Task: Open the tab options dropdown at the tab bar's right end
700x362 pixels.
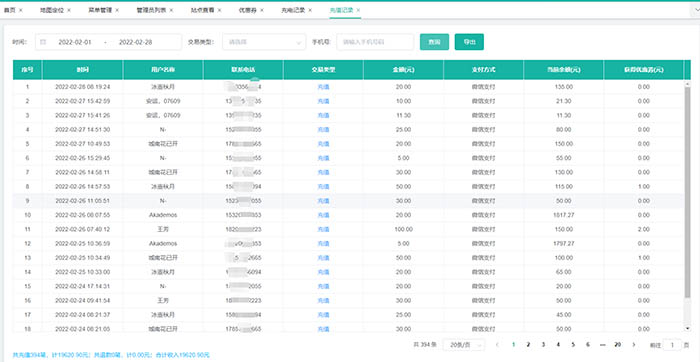Action: point(696,10)
